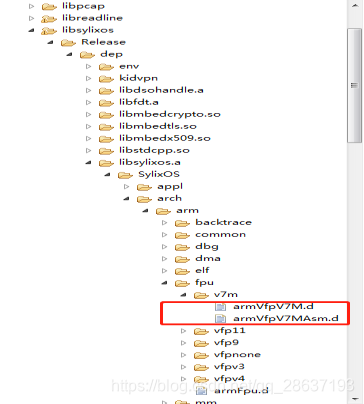Click the libfdt.a folder icon
364x404 pixels.
(x=106, y=102)
